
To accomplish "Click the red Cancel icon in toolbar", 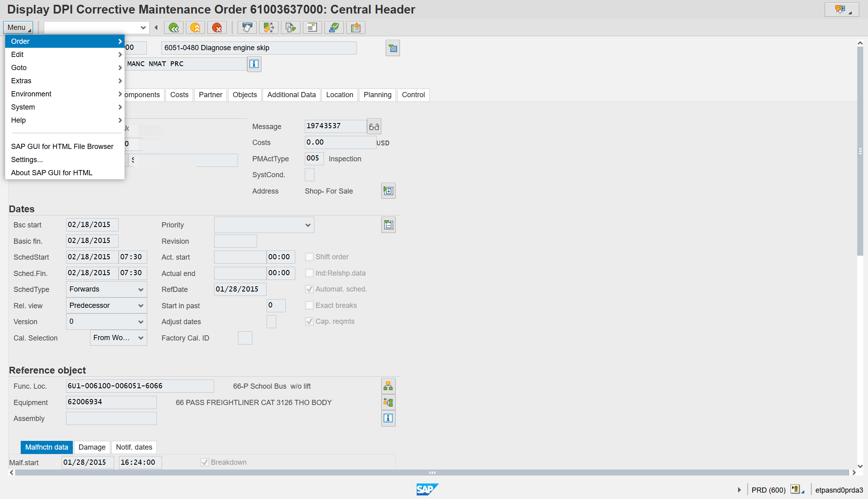I will tap(217, 27).
